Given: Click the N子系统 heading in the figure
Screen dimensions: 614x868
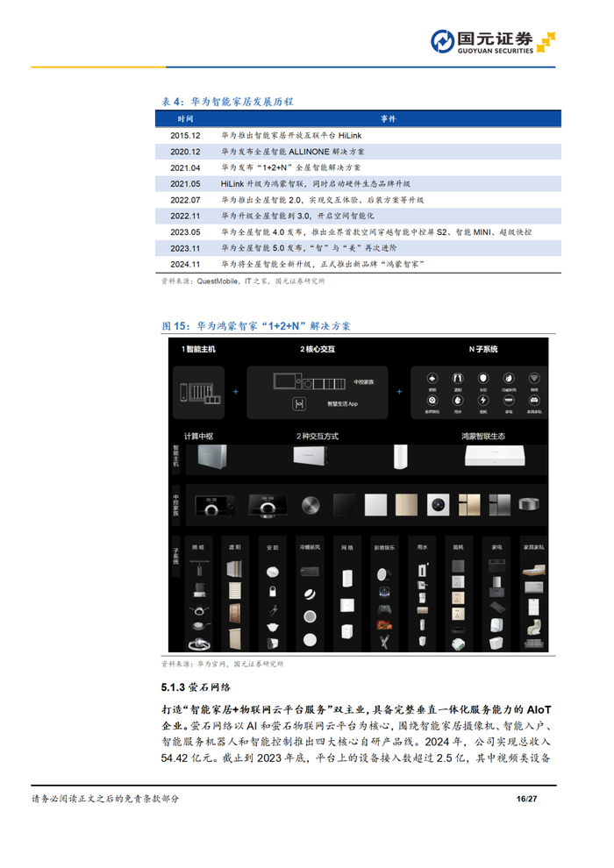Looking at the screenshot, I should click(483, 349).
